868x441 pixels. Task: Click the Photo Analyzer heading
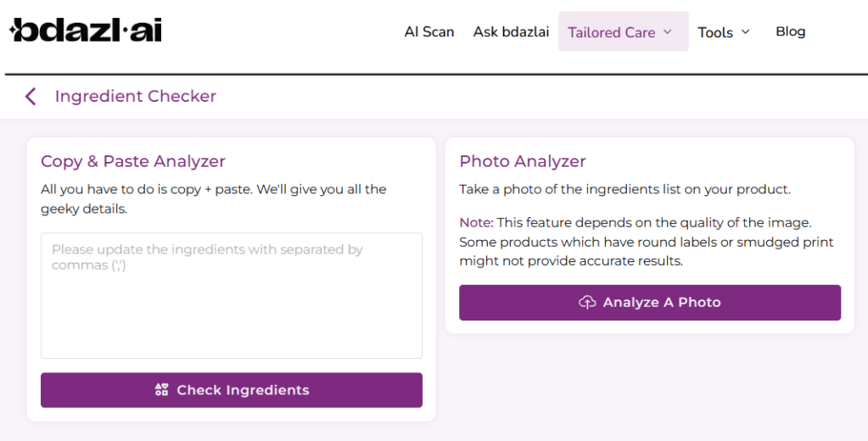point(523,161)
